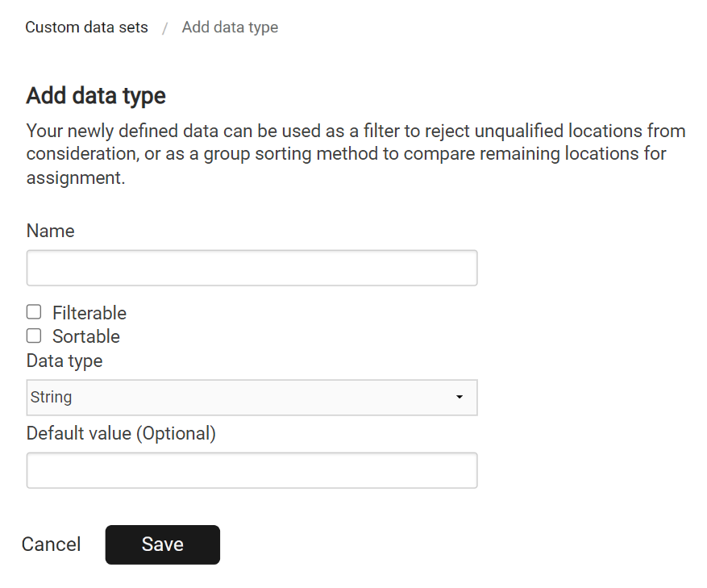Image resolution: width=707 pixels, height=588 pixels.
Task: Enable the Sortable checkbox
Action: [33, 336]
